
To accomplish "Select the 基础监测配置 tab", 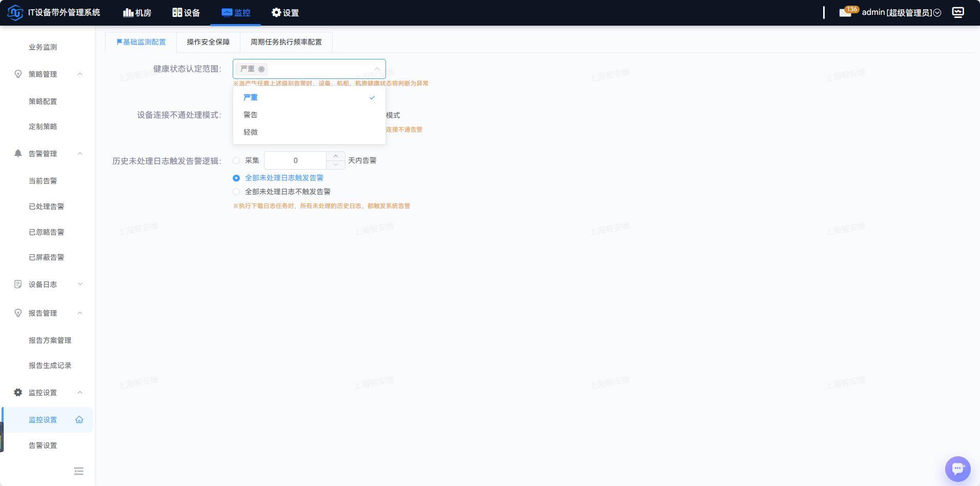I will [x=141, y=42].
